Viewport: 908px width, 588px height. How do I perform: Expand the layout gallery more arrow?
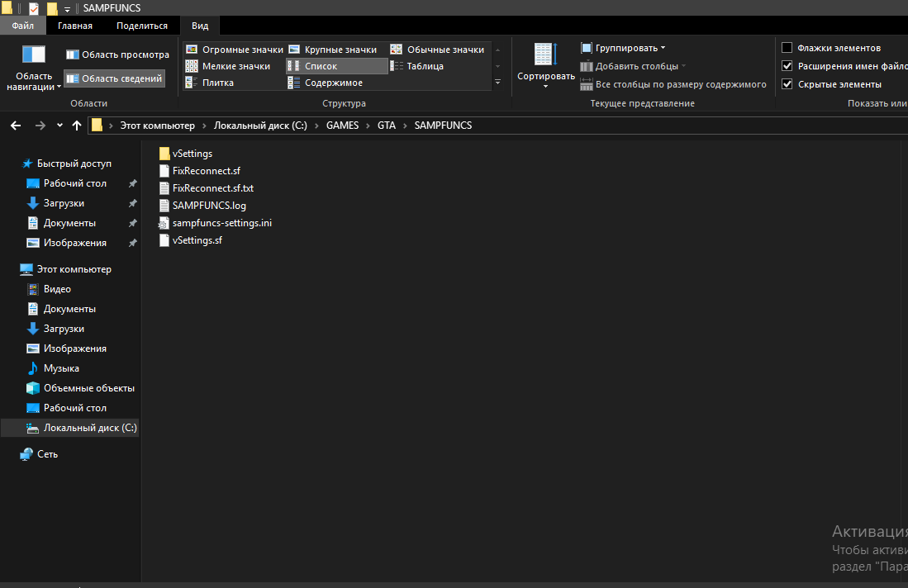click(x=497, y=83)
